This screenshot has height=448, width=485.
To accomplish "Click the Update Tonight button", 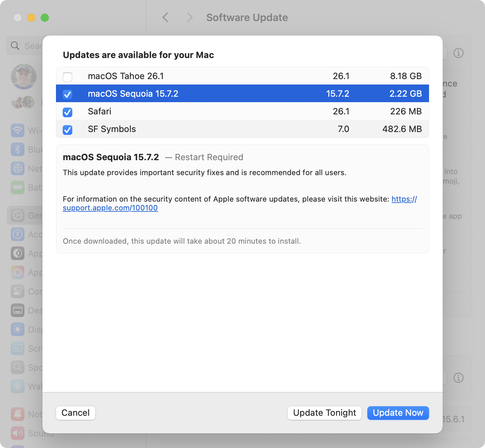I will click(325, 413).
